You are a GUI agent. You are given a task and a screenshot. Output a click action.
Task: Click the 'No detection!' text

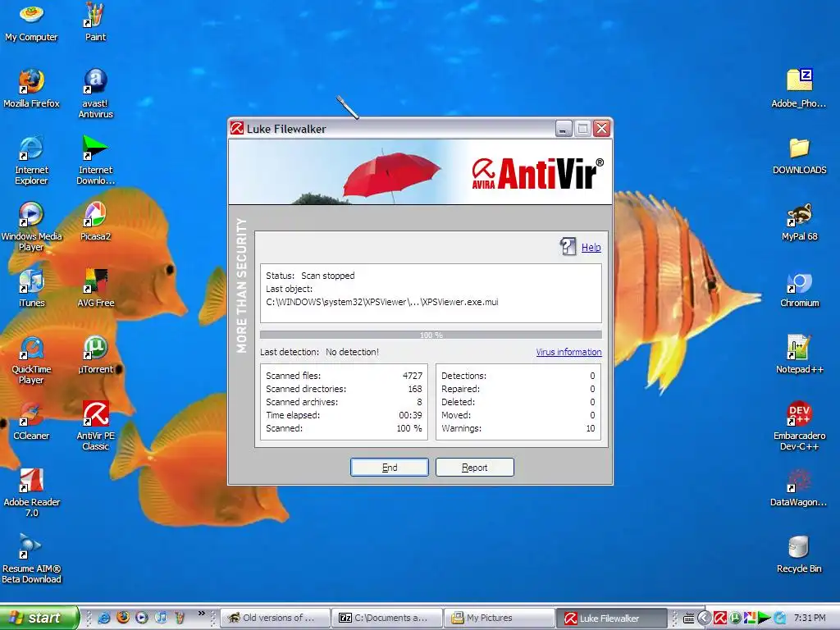352,352
